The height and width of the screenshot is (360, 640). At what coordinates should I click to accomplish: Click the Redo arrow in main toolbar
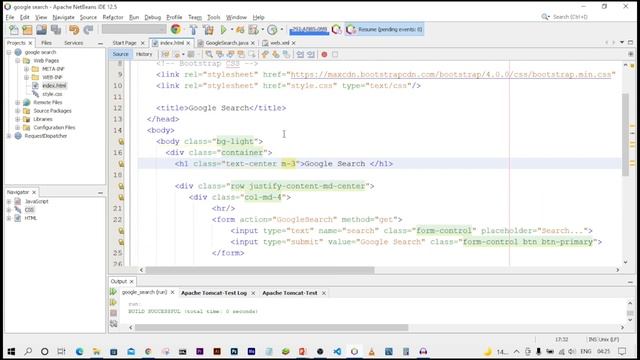pos(88,30)
